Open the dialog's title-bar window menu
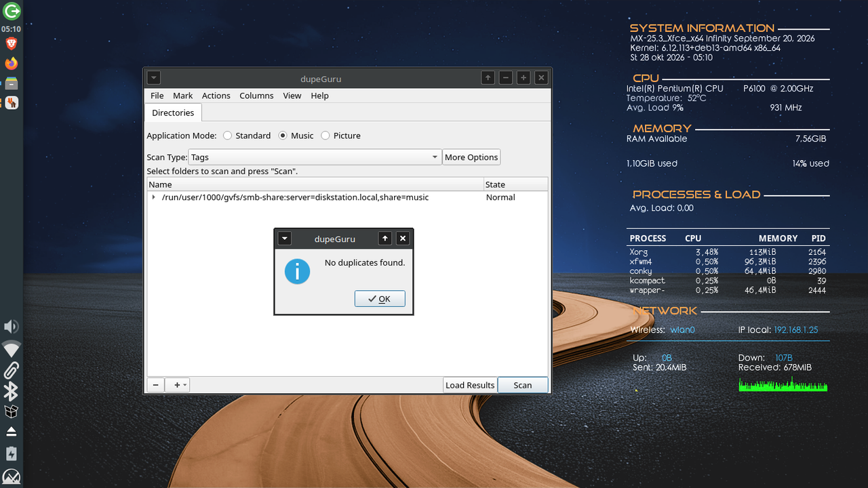 pyautogui.click(x=285, y=238)
